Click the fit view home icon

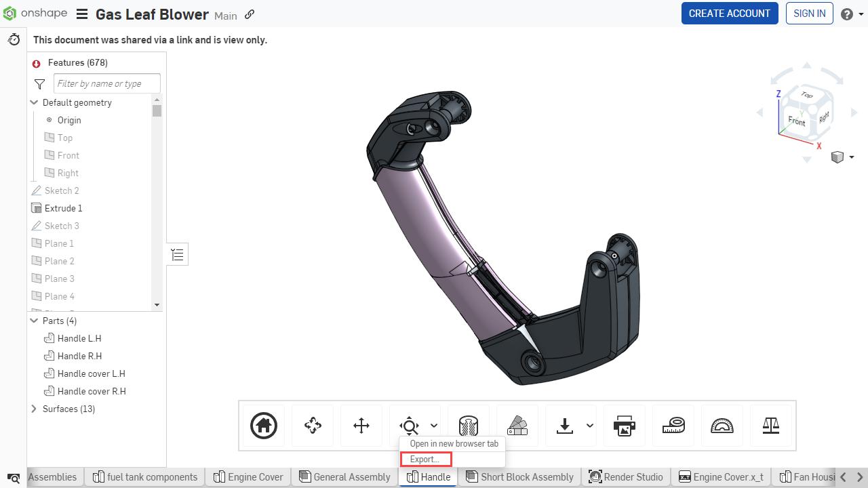pyautogui.click(x=263, y=426)
